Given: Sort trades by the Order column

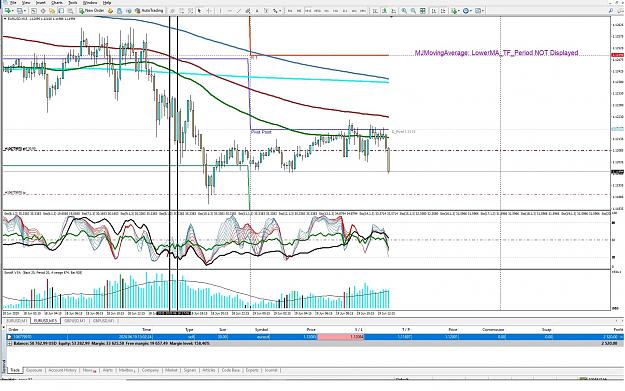Looking at the screenshot, I should 14,330.
